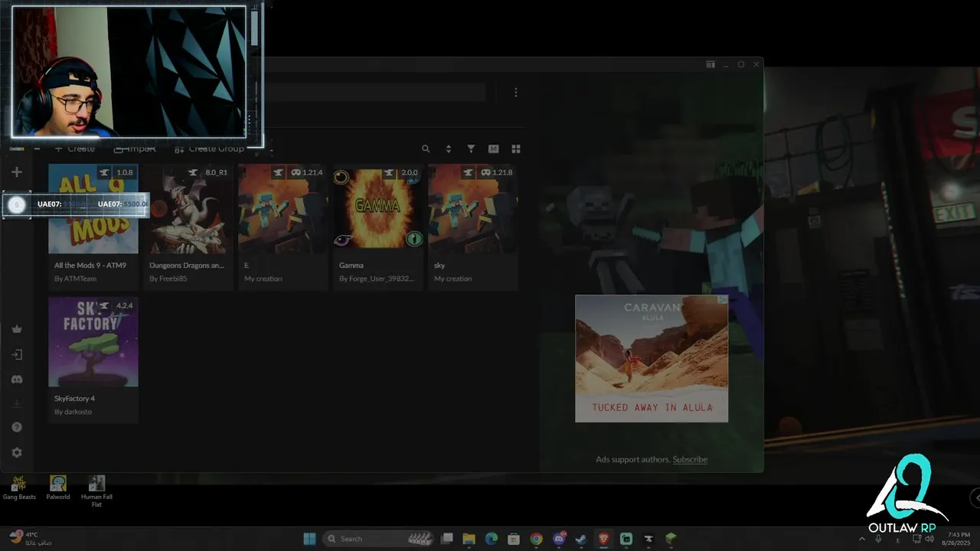Screen dimensions: 980x551
Task: Open Steam from the taskbar
Action: point(581,539)
